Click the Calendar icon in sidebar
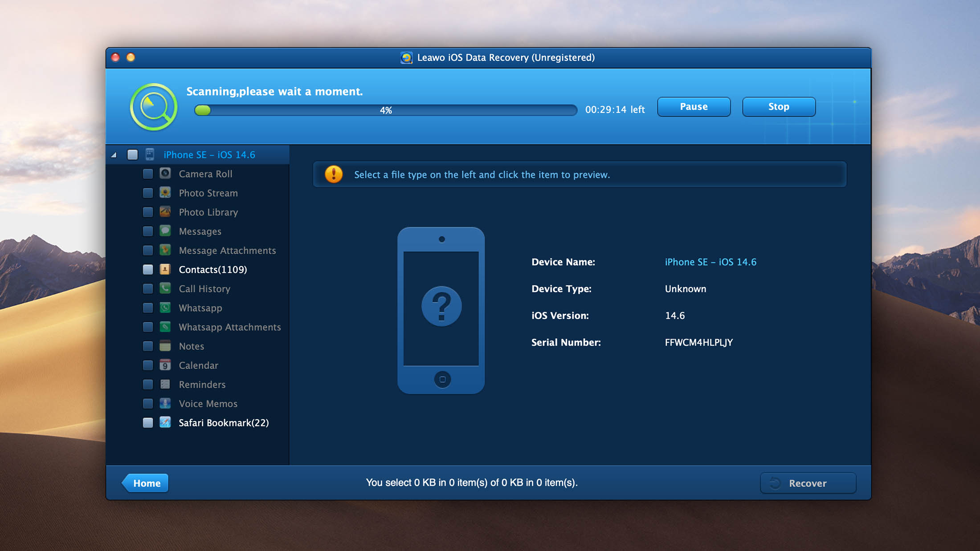The width and height of the screenshot is (980, 551). (165, 365)
